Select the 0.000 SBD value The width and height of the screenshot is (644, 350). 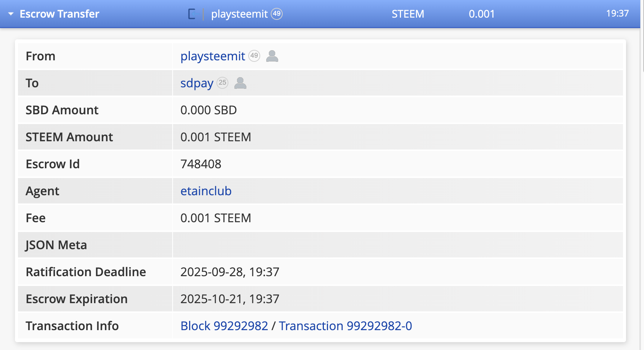point(209,110)
